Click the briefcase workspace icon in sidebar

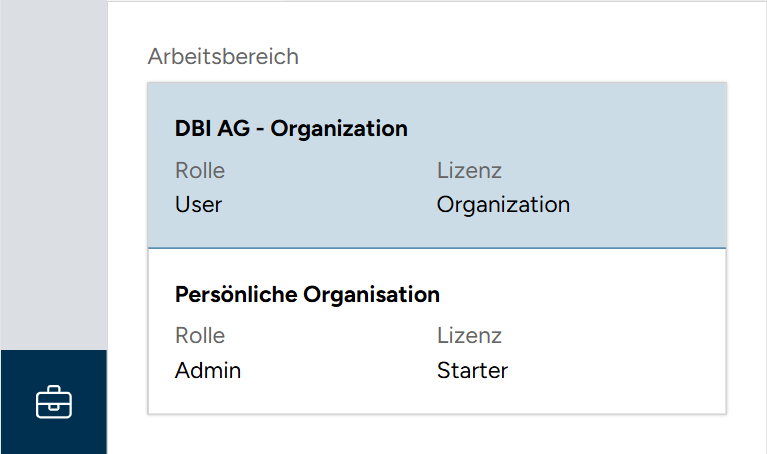point(54,402)
